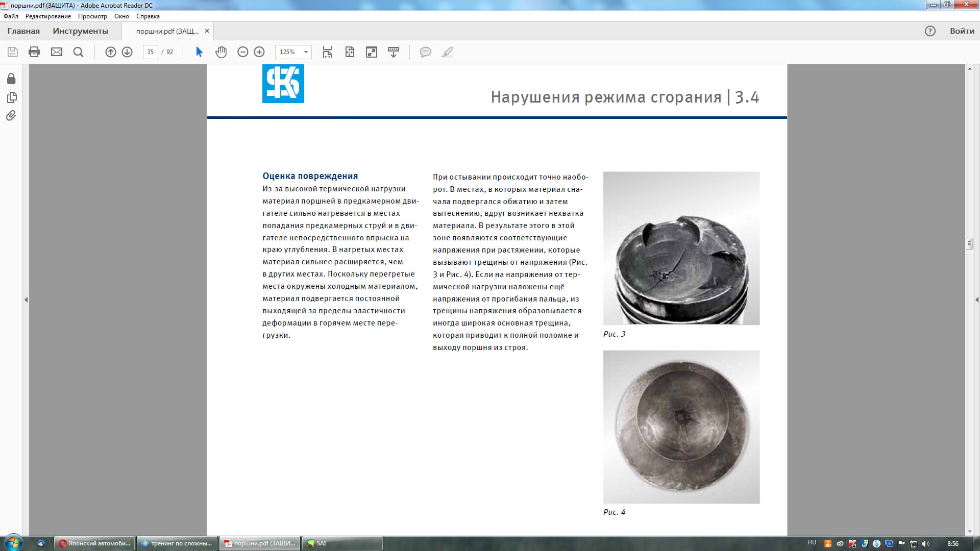Go to next page arrow button
Image resolution: width=980 pixels, height=551 pixels.
click(x=127, y=52)
